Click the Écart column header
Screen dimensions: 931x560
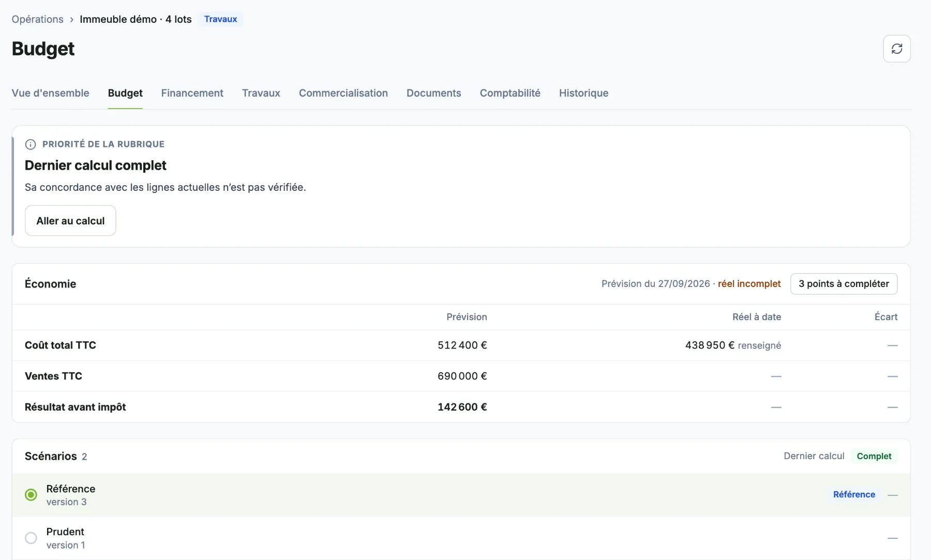tap(885, 317)
